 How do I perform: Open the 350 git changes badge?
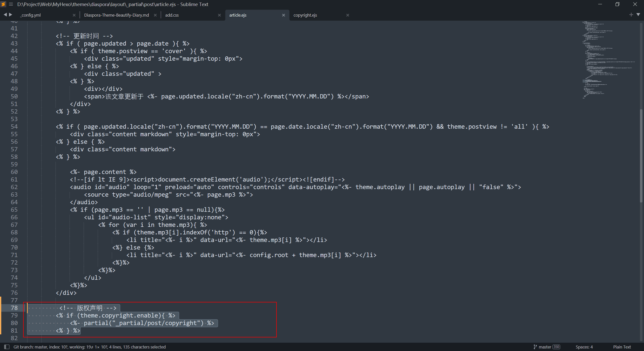pos(556,347)
